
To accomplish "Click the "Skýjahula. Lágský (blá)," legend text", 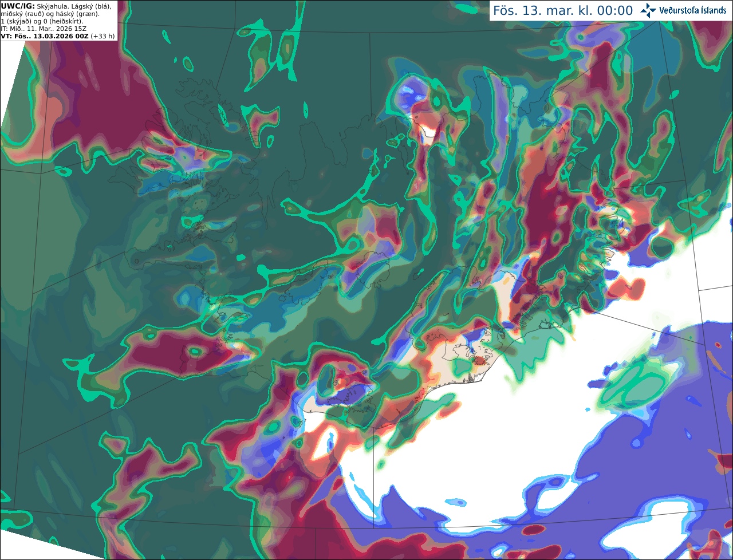I will tap(74, 6).
